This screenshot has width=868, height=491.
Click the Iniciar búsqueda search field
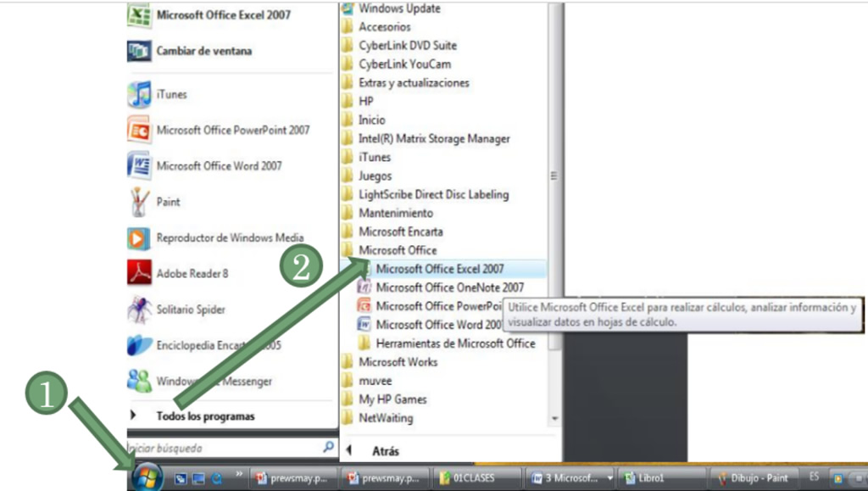click(222, 447)
